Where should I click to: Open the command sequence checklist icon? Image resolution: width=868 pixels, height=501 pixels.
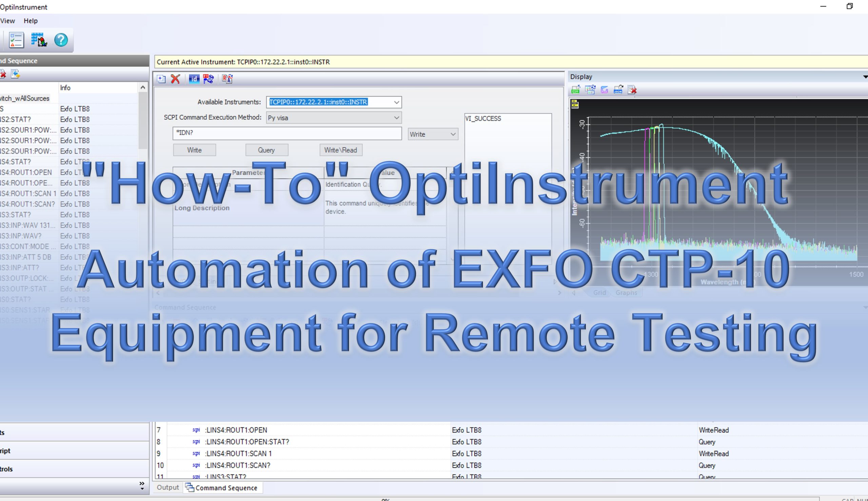click(x=15, y=40)
